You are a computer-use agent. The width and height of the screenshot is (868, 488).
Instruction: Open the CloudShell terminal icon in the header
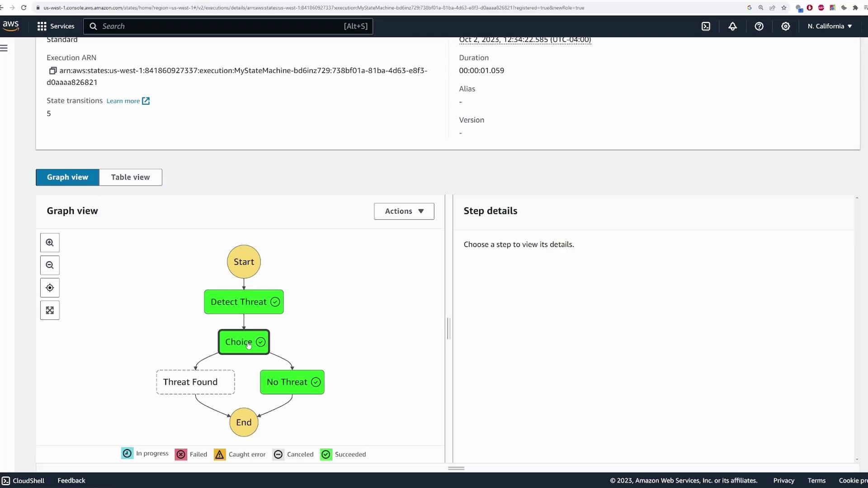pyautogui.click(x=706, y=26)
